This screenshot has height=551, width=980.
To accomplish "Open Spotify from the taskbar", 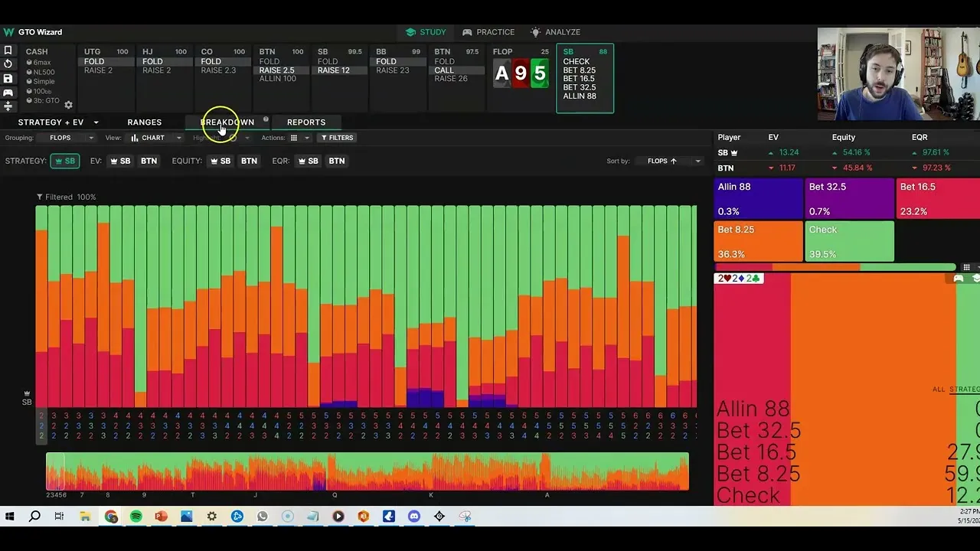I will tap(136, 517).
